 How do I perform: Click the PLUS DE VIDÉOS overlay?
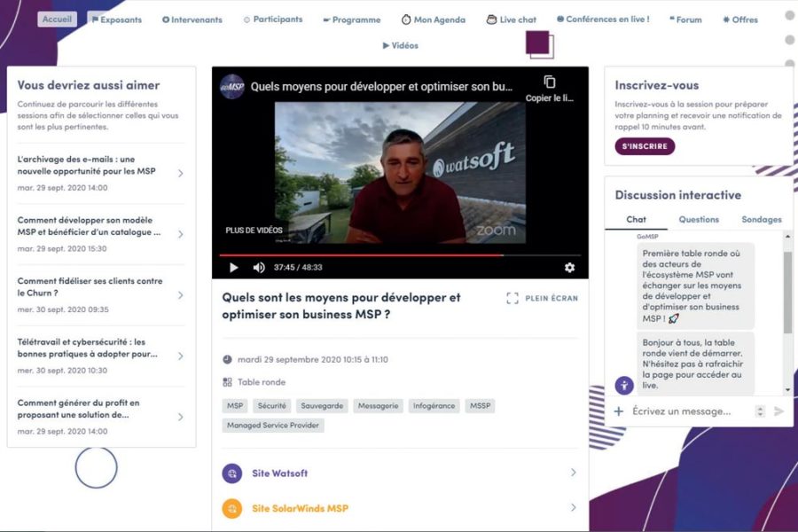coord(254,231)
